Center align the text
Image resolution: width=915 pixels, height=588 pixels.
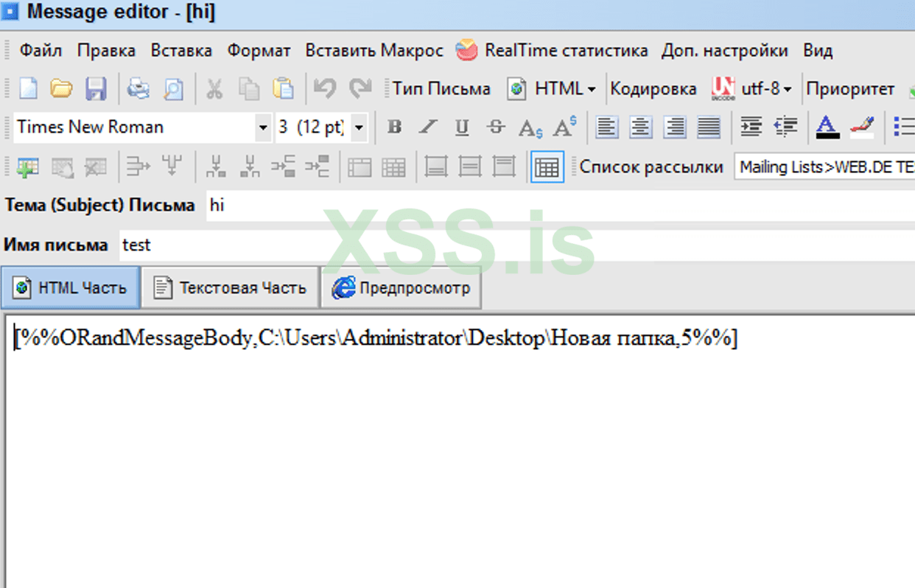click(x=641, y=127)
